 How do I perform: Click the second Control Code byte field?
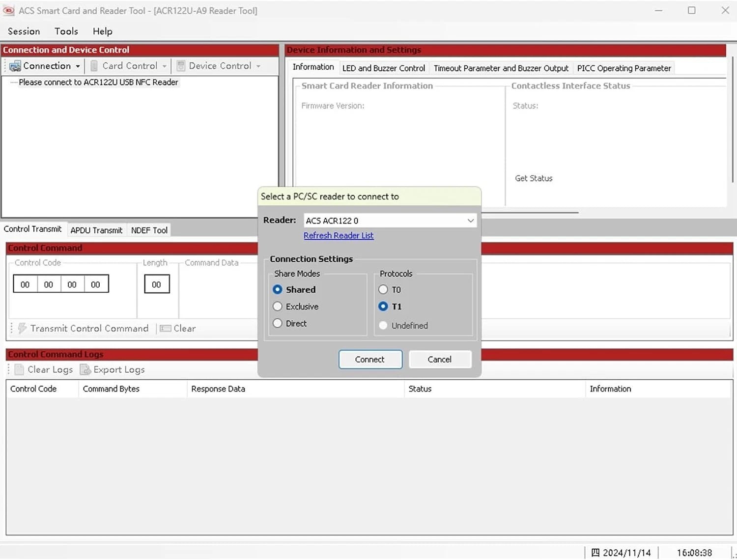tap(49, 284)
